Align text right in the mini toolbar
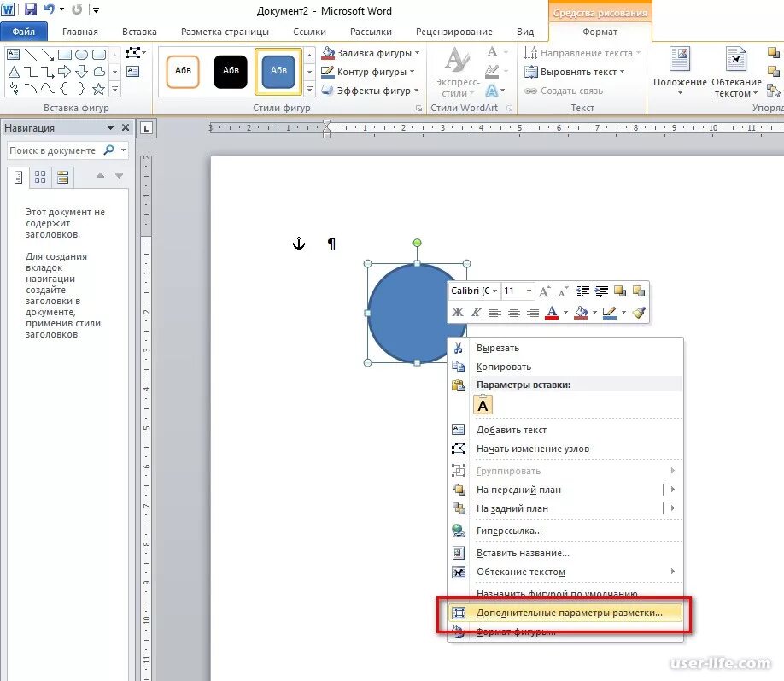The width and height of the screenshot is (784, 681). click(x=533, y=313)
